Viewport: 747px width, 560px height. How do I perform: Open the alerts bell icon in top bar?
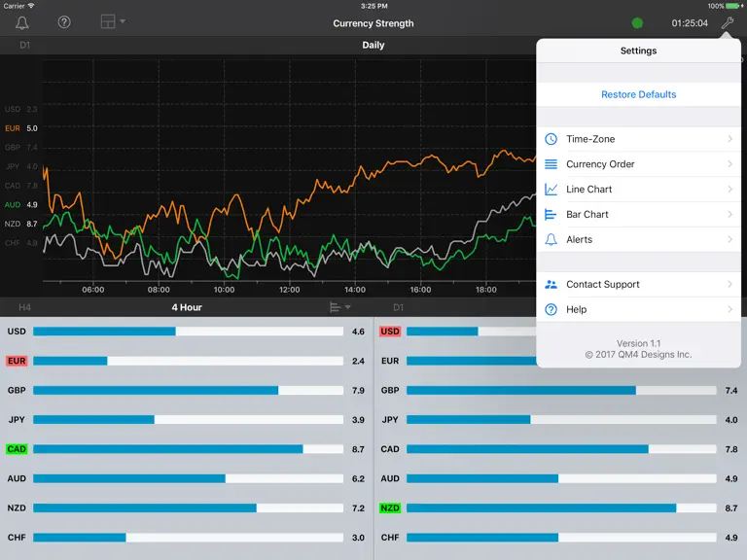click(x=22, y=22)
